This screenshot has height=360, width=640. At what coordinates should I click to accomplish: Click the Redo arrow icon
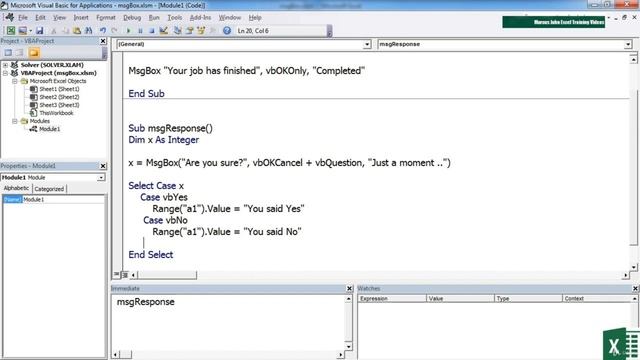114,31
